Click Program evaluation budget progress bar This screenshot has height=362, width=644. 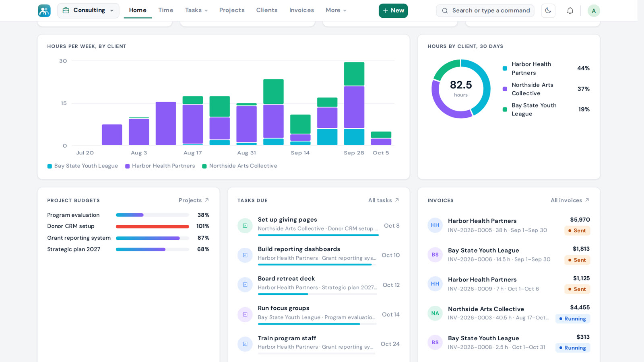(153, 215)
